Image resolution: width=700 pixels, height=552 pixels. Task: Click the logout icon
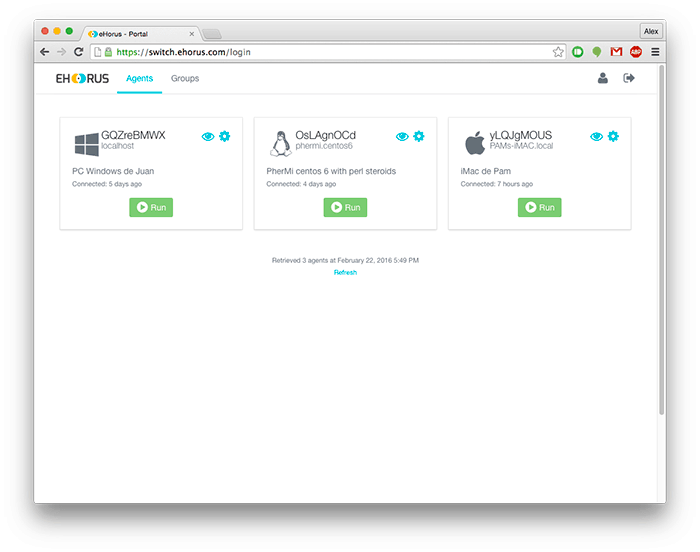(x=629, y=78)
